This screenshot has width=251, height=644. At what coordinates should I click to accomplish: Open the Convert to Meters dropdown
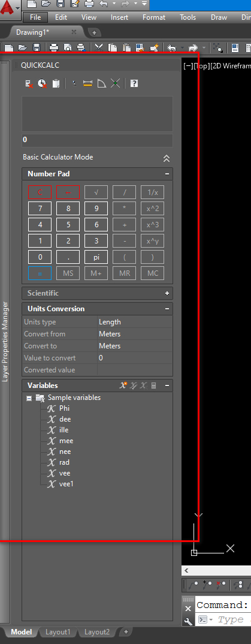135,346
